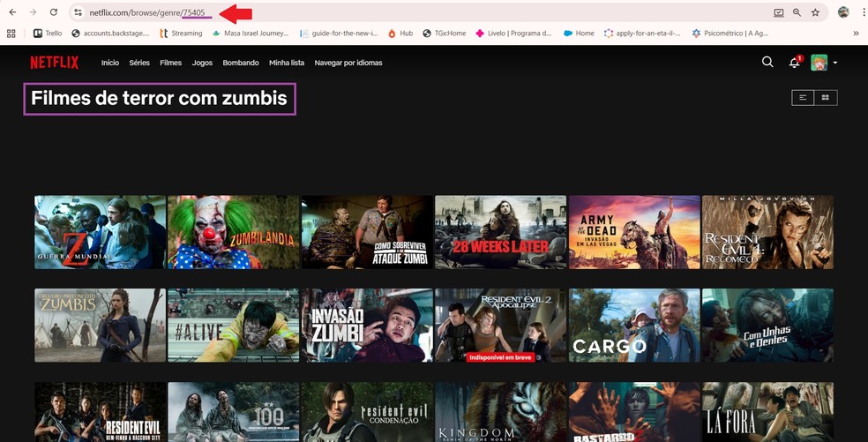This screenshot has height=442, width=868.
Task: Open the apps grid in bookmarks bar
Action: coord(11,34)
